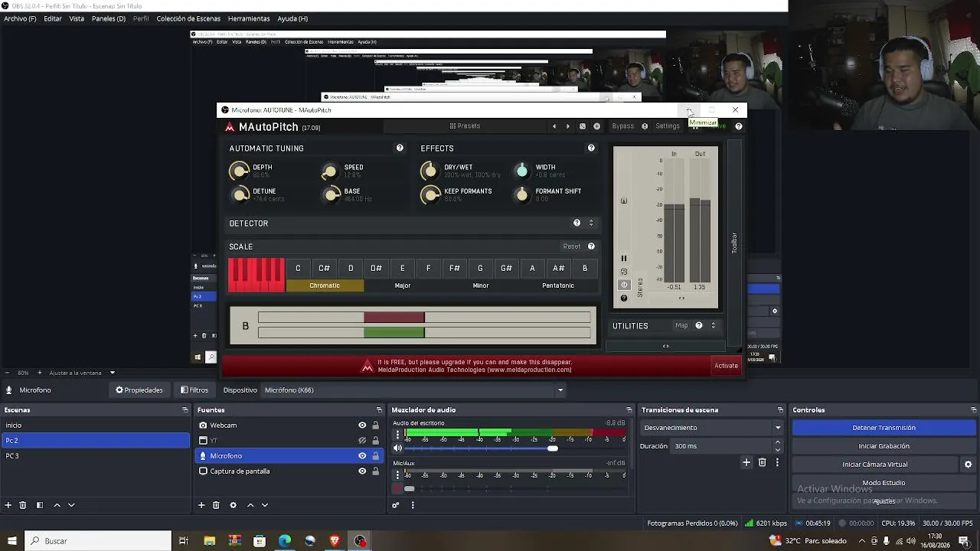Viewport: 980px width, 551px height.
Task: Open the preview scaling dropdown arrow
Action: 112,373
